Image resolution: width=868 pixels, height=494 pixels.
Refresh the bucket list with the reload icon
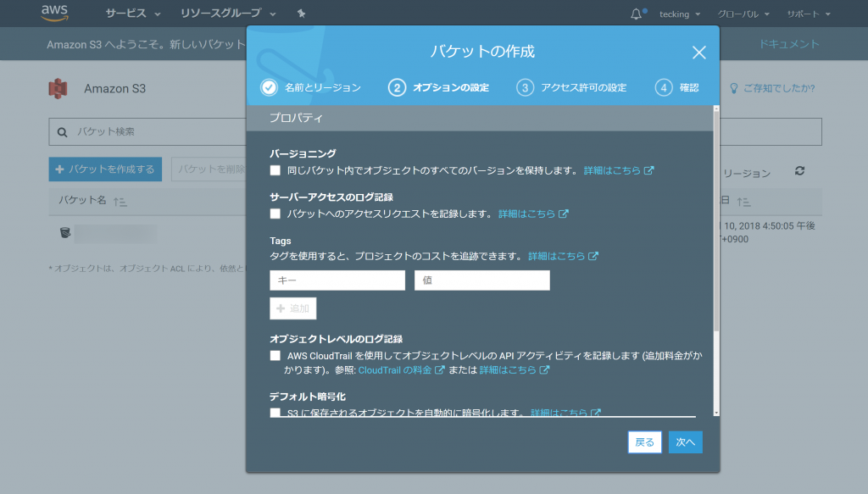799,171
